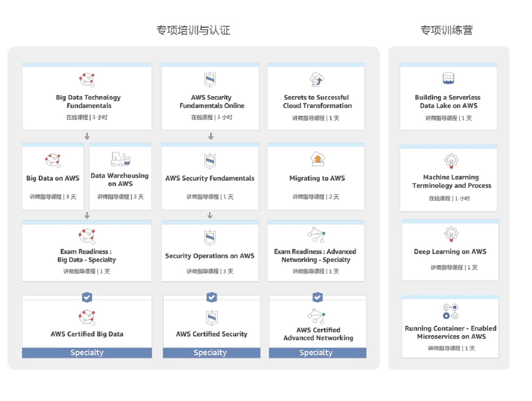Open Secrets to Successful Cloud Transformation title
532x401 pixels.
317,101
